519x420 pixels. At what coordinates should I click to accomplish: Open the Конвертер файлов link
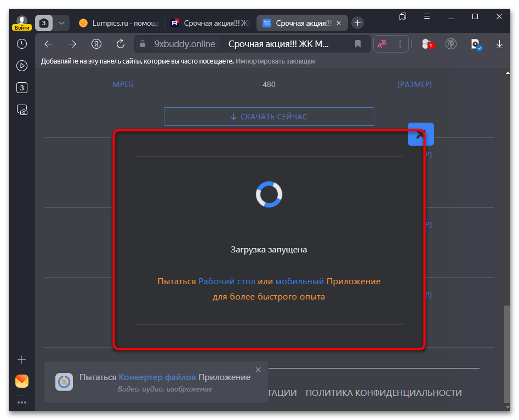tap(157, 377)
